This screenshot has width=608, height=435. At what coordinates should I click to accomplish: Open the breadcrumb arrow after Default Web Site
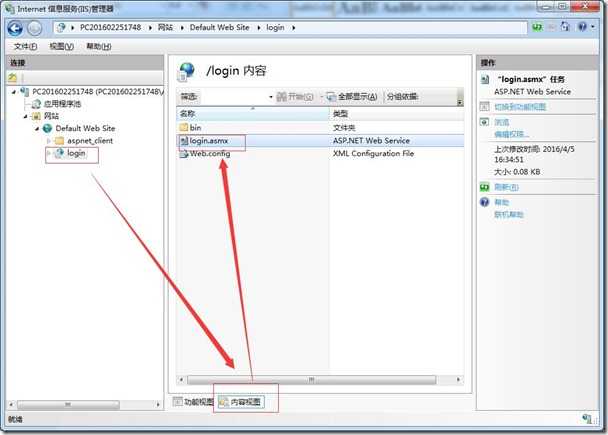click(x=259, y=28)
